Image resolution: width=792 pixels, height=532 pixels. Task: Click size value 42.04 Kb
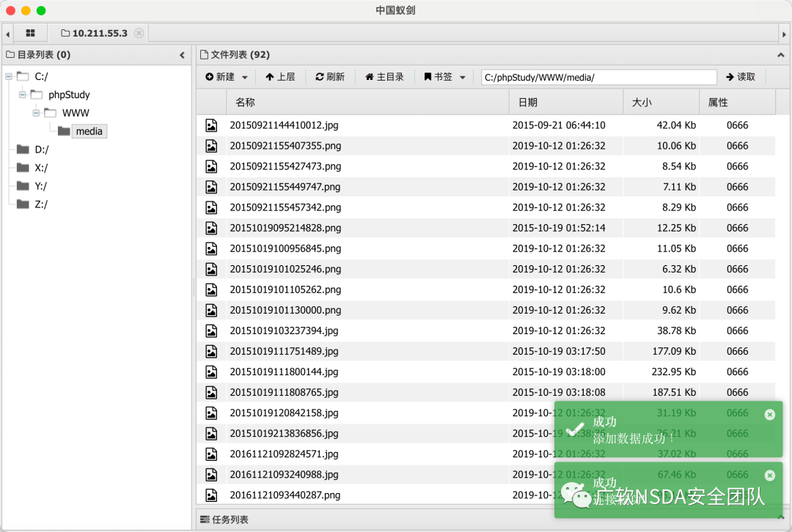pos(676,125)
